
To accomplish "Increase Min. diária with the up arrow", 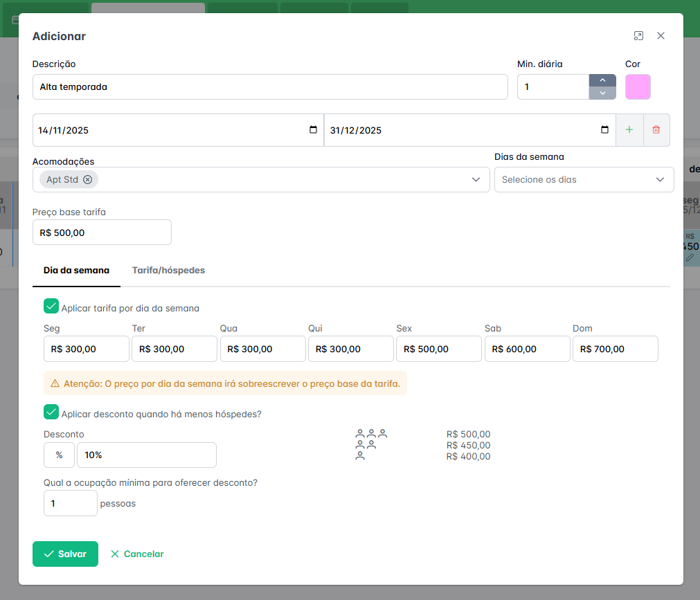I will [x=602, y=80].
